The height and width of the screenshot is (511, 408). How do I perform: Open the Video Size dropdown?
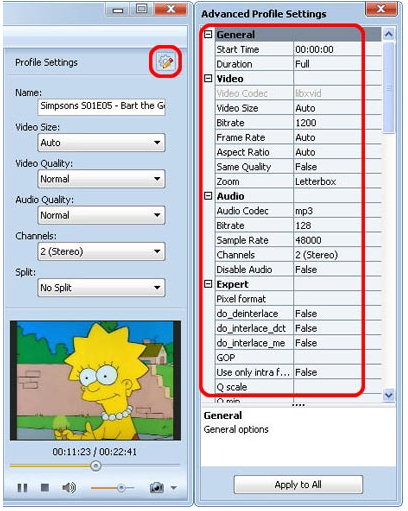click(101, 143)
